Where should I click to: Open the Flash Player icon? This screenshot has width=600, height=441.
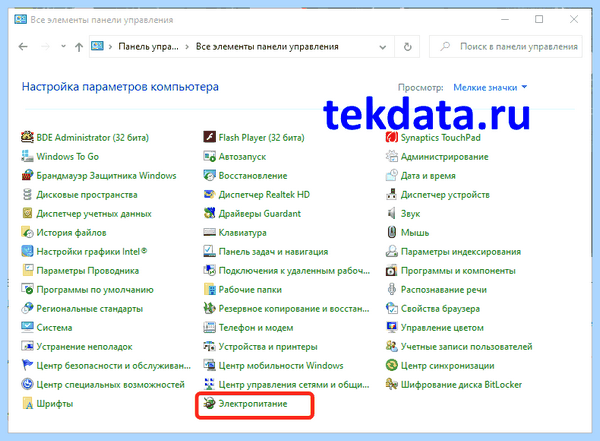[209, 137]
